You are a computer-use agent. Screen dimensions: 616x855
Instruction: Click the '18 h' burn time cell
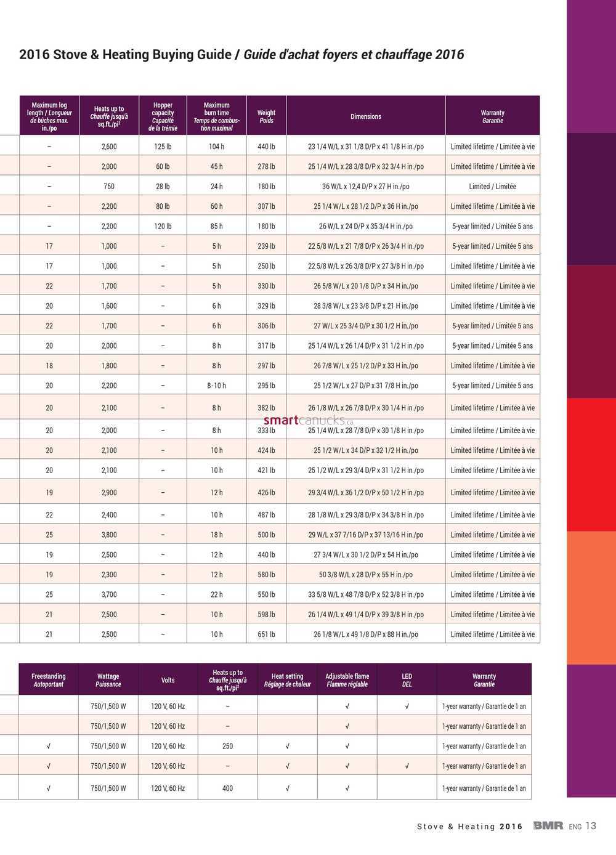(x=217, y=535)
